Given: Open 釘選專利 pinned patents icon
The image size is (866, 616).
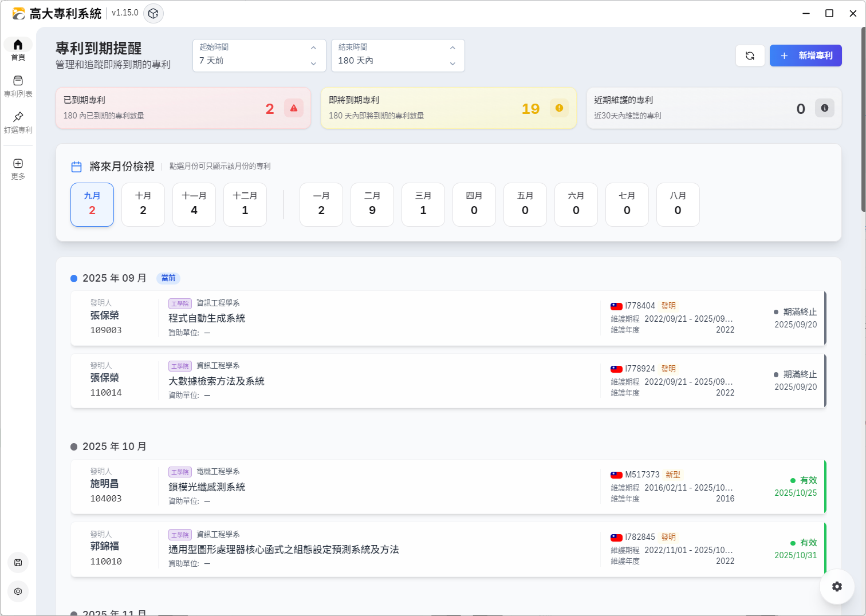Looking at the screenshot, I should [x=18, y=117].
